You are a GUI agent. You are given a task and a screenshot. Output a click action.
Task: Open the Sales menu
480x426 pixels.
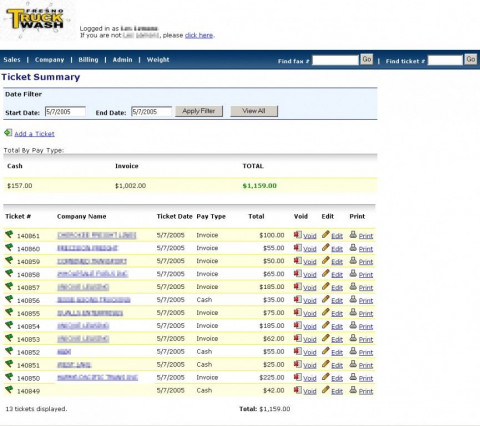[12, 60]
